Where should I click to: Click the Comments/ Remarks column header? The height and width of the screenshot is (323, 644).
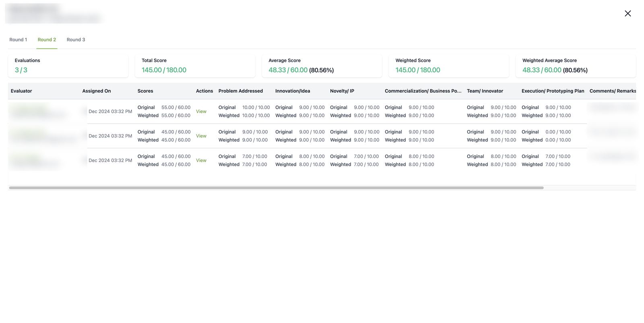[613, 91]
